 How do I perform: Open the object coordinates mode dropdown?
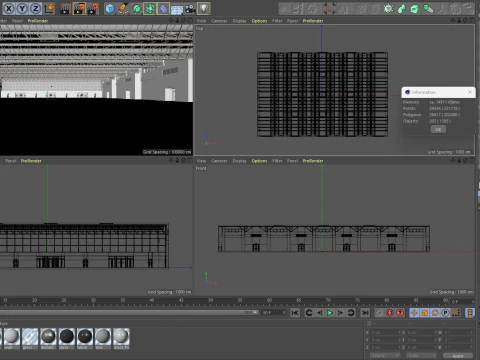[x=384, y=356]
